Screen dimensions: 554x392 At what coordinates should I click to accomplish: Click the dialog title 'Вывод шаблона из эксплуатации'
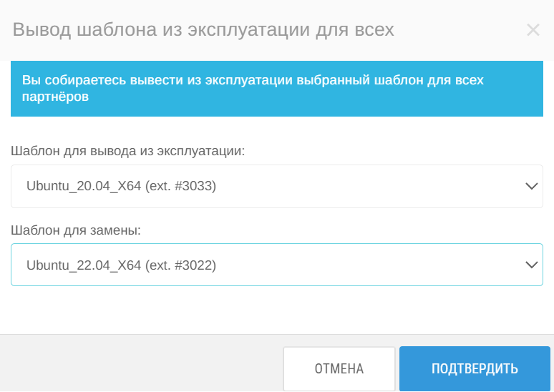[162, 29]
